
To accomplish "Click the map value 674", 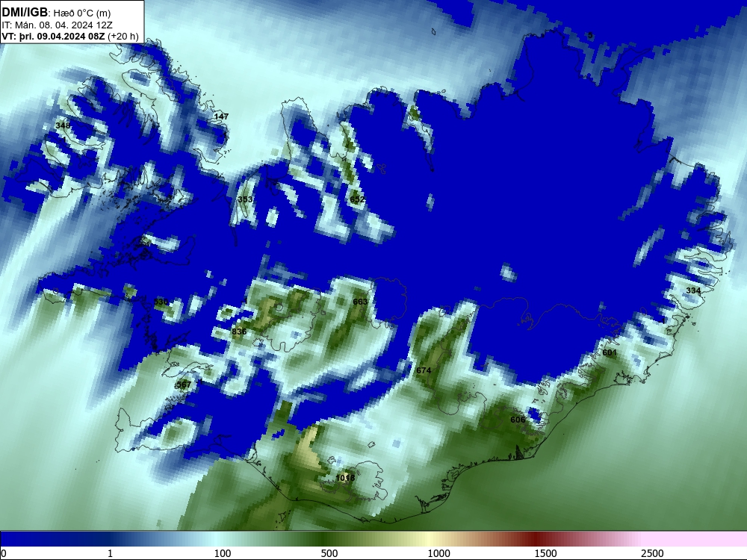I will (424, 370).
